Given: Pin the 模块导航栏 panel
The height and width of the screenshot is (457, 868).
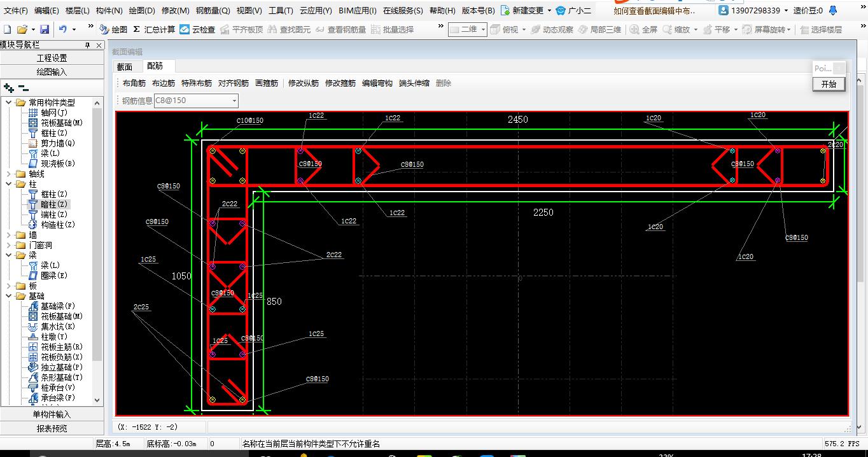Looking at the screenshot, I should click(88, 45).
